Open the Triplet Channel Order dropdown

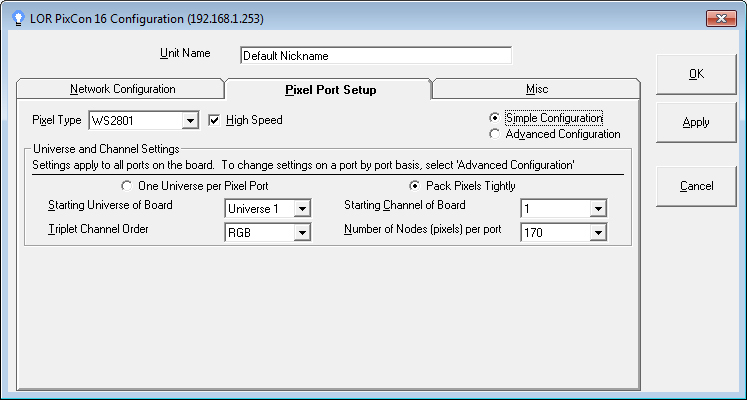pos(304,232)
